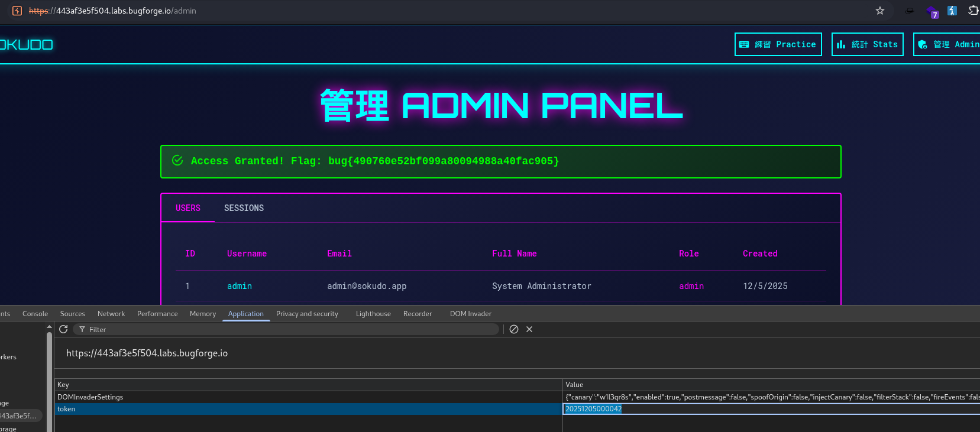Open the Performance devtools tab
The image size is (980, 432).
(157, 314)
